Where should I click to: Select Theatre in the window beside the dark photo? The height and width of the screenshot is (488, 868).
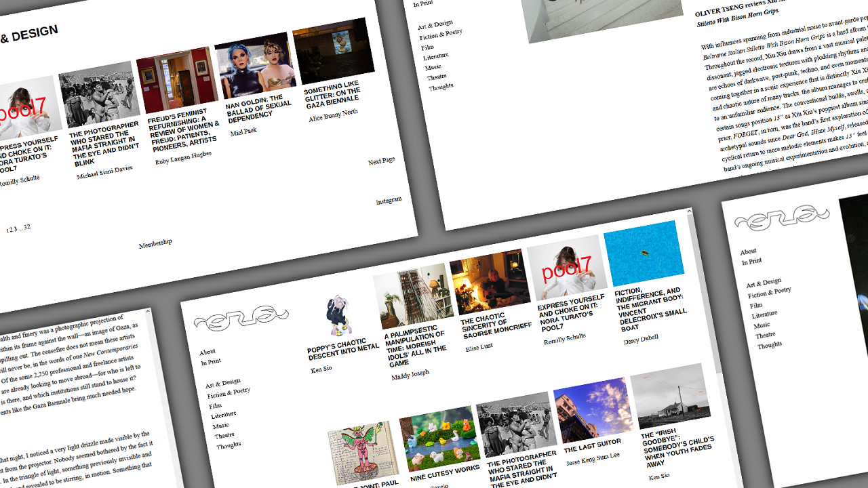[x=766, y=335]
